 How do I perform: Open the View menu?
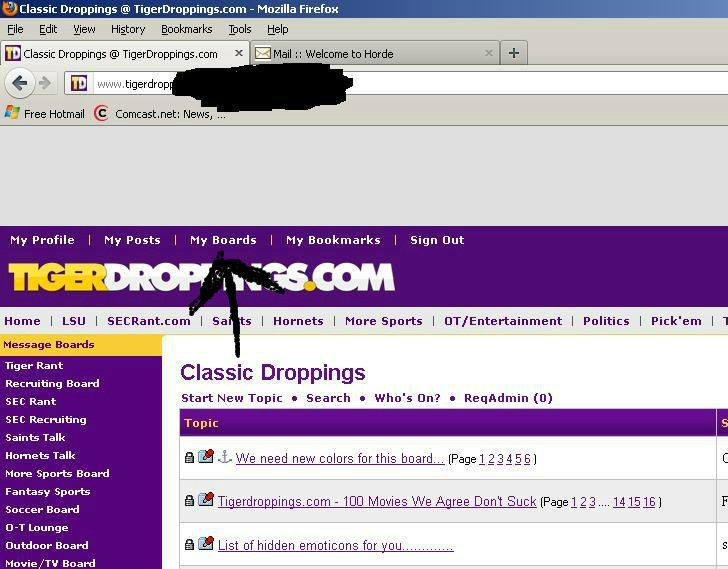point(84,29)
